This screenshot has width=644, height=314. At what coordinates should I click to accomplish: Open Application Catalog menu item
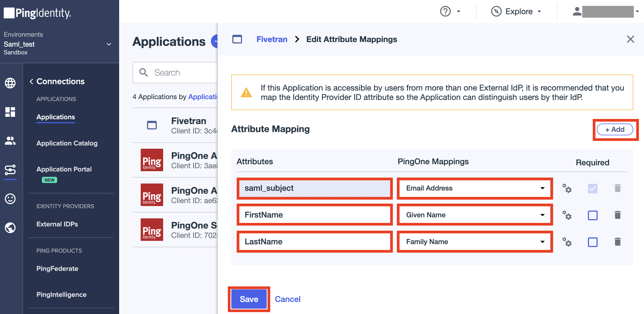67,143
